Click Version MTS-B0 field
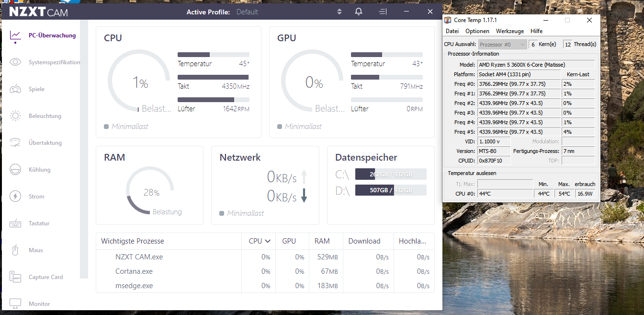This screenshot has height=315, width=644. coord(494,151)
